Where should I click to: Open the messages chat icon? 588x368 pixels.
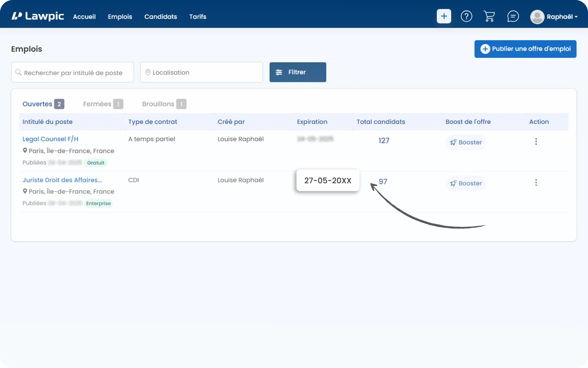(513, 16)
